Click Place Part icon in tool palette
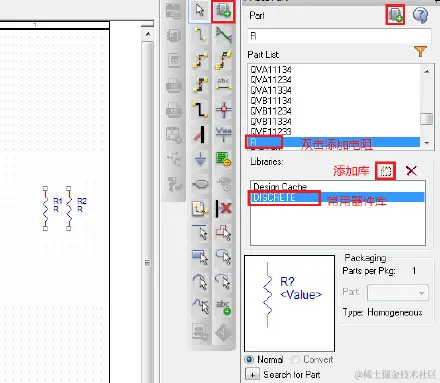 click(x=223, y=11)
